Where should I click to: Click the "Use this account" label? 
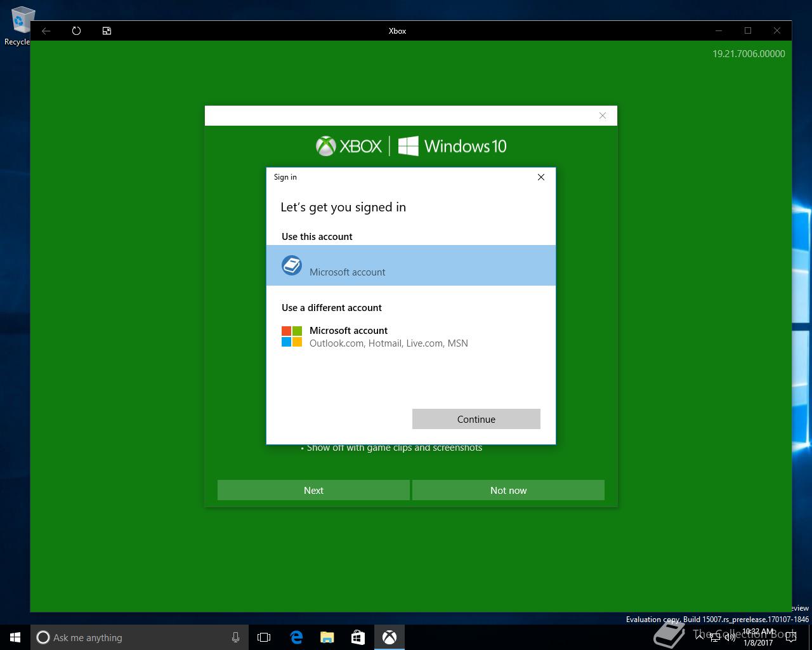pos(317,236)
